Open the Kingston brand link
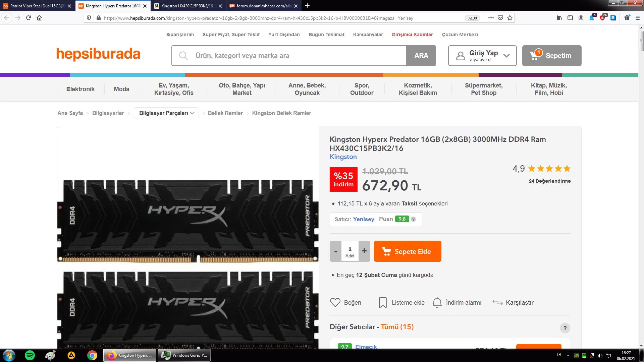Viewport: 644px width, 362px height. 343,157
